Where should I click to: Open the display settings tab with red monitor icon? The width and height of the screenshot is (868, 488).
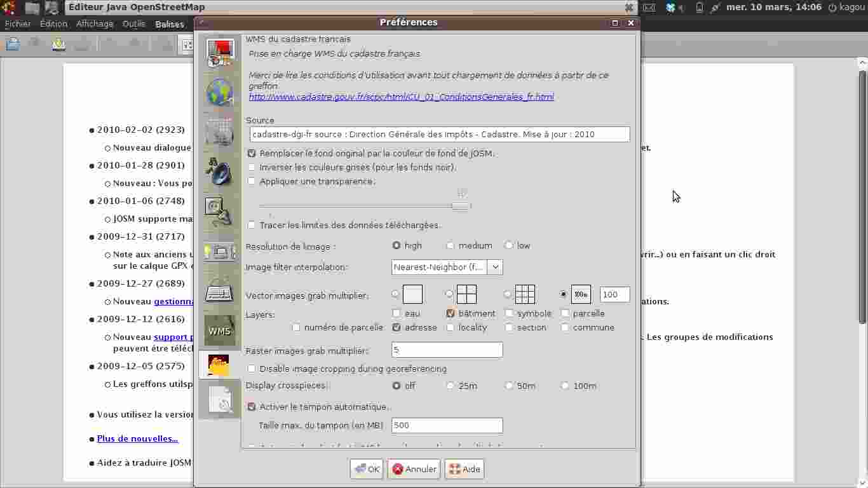[x=220, y=53]
